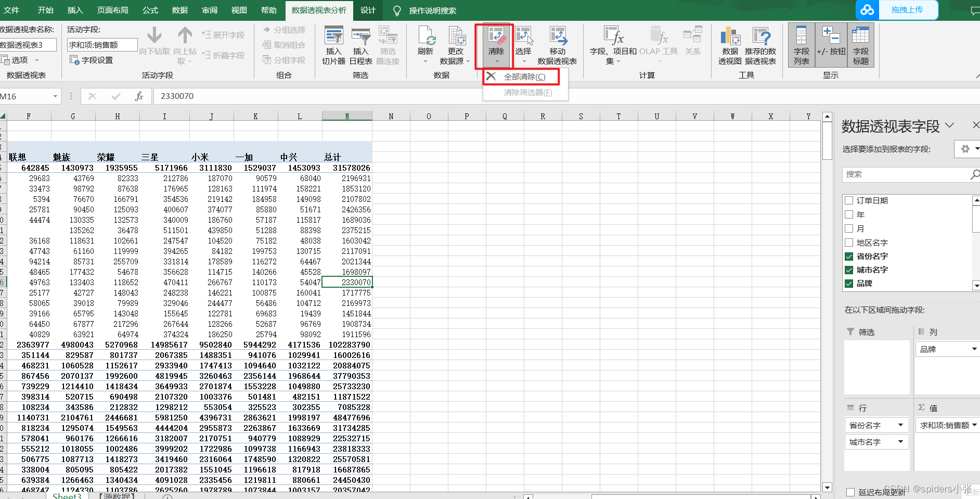Click the vertical scrollbar down arrow
The height and width of the screenshot is (499, 980).
[x=828, y=488]
